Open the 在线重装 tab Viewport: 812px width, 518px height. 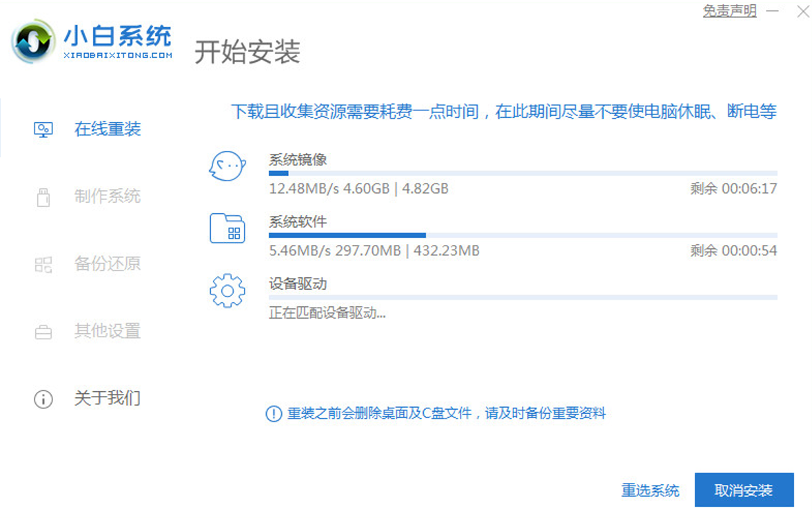click(108, 129)
